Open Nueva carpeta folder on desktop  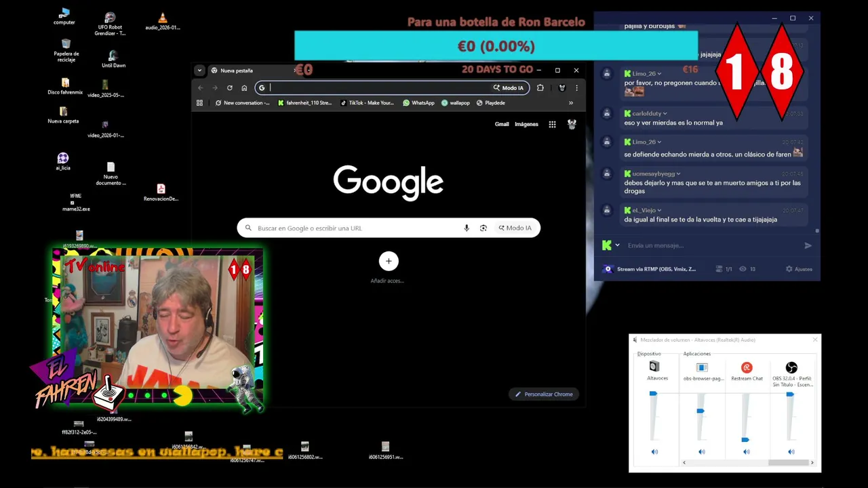(x=63, y=115)
